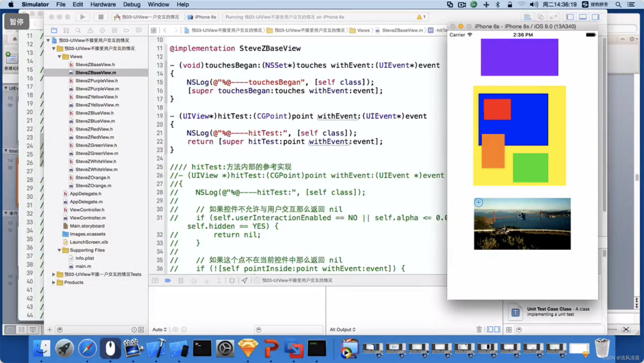The width and height of the screenshot is (644, 363).
Task: Click SteveZBaseView.m in the jump bar
Action: (x=399, y=30)
